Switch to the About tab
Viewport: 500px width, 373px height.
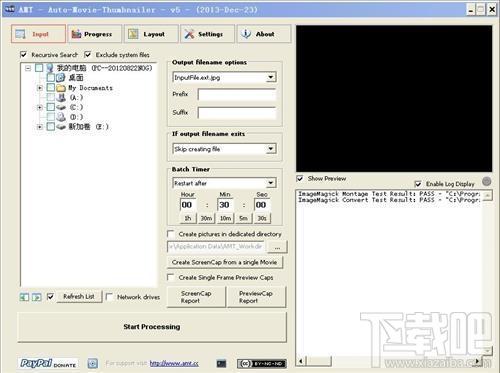pyautogui.click(x=264, y=34)
